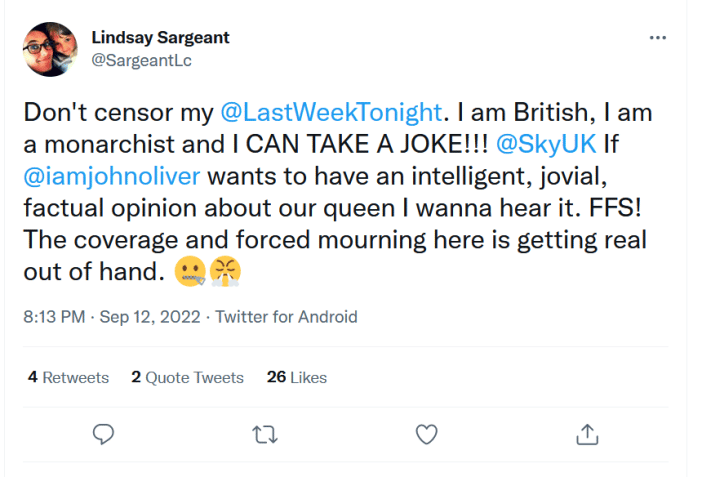View the 2 Quote Tweets
702x477 pixels.
[187, 377]
